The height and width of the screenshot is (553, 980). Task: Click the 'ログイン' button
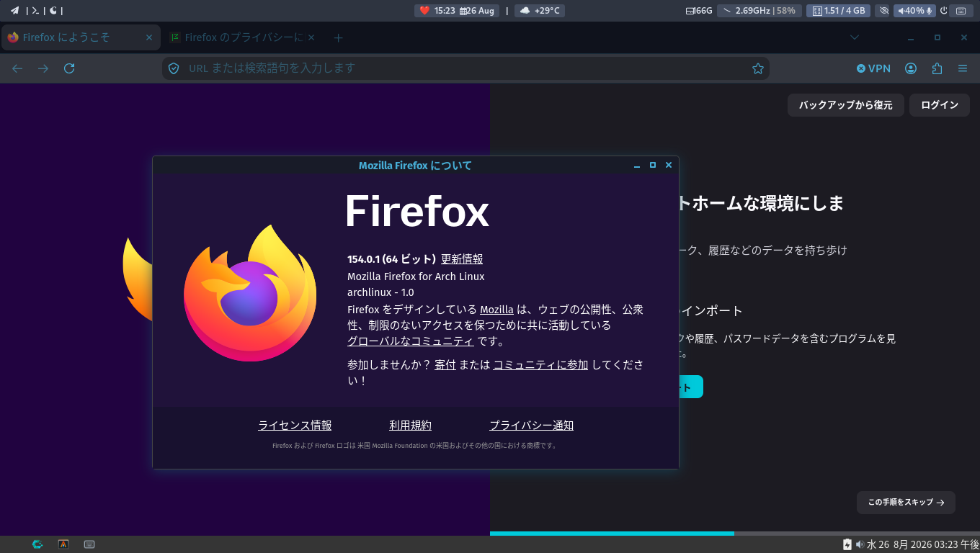pyautogui.click(x=940, y=105)
